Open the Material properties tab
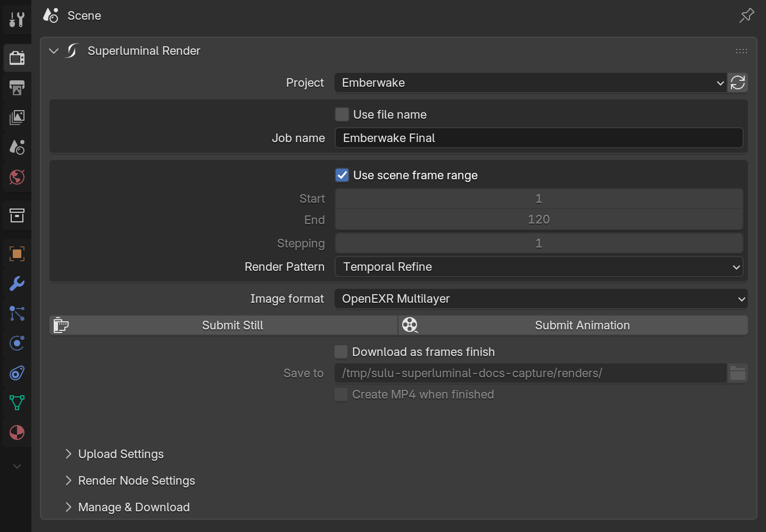Image resolution: width=766 pixels, height=532 pixels. (x=17, y=433)
